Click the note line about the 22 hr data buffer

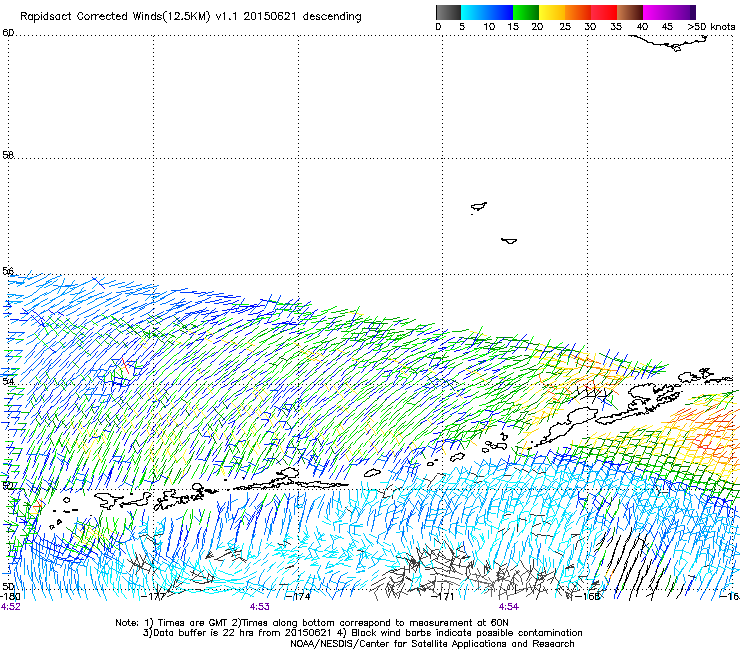pyautogui.click(x=362, y=633)
